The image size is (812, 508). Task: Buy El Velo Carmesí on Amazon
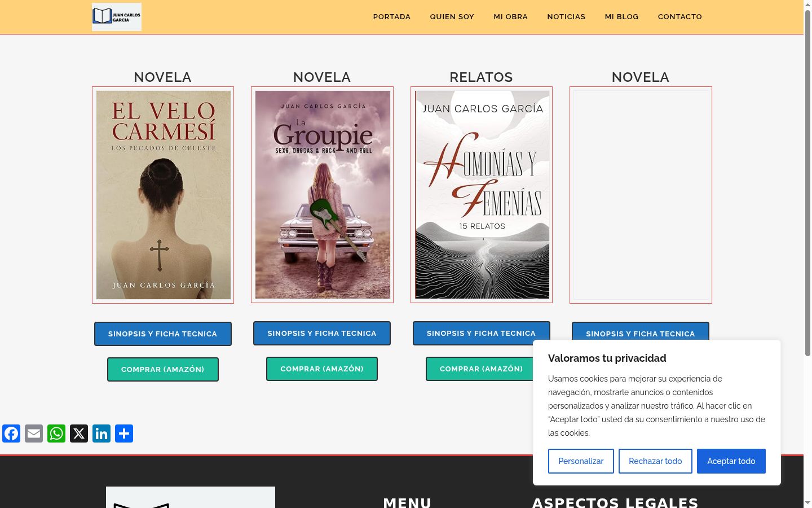click(x=163, y=369)
